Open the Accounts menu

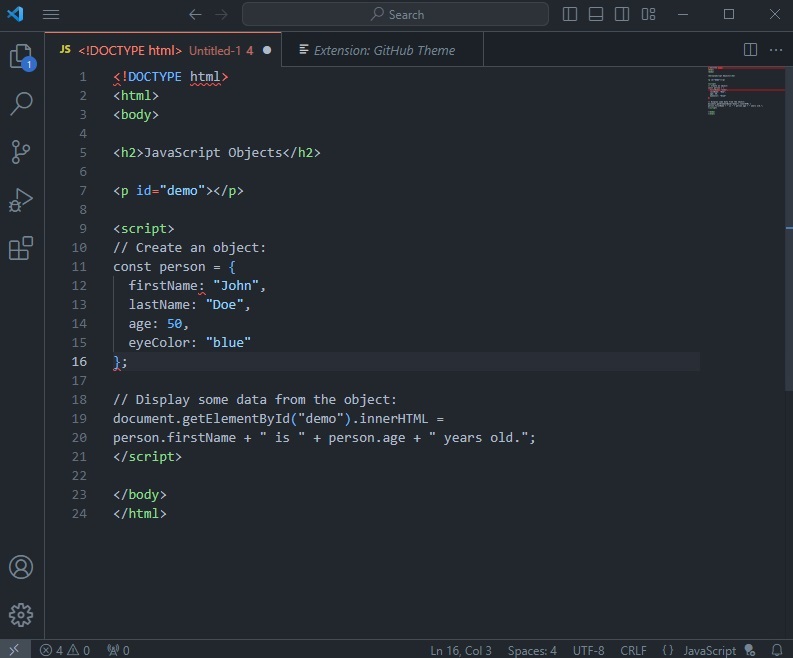(x=21, y=567)
